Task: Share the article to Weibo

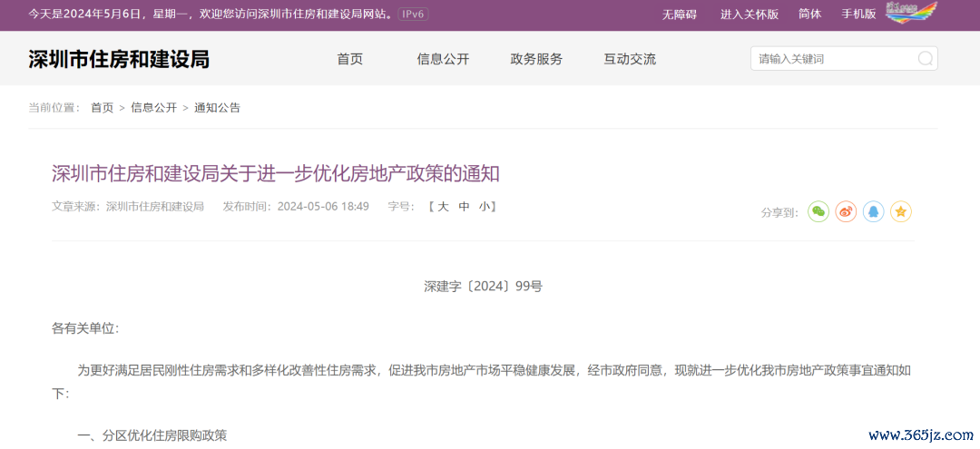Action: [846, 211]
